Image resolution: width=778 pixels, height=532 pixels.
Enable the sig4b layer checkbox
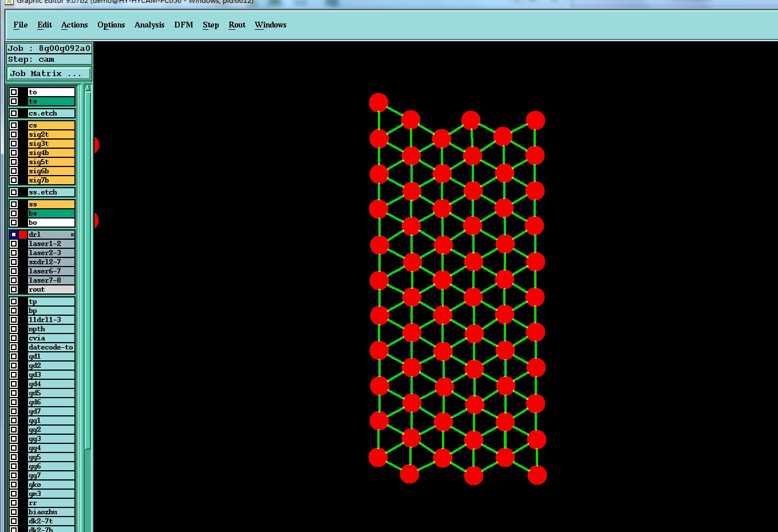coord(14,153)
